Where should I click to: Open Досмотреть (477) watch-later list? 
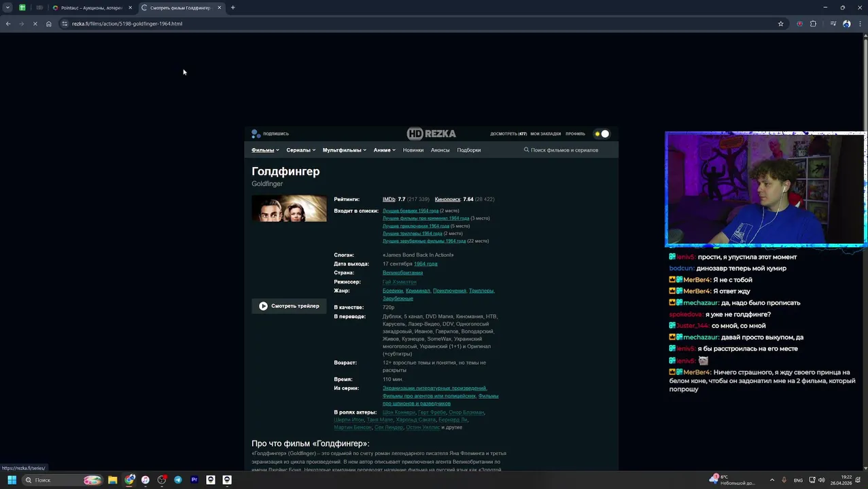click(508, 134)
